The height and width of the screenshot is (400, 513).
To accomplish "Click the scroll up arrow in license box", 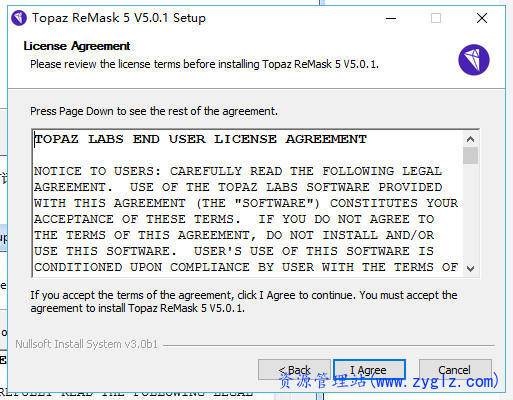I will [470, 139].
